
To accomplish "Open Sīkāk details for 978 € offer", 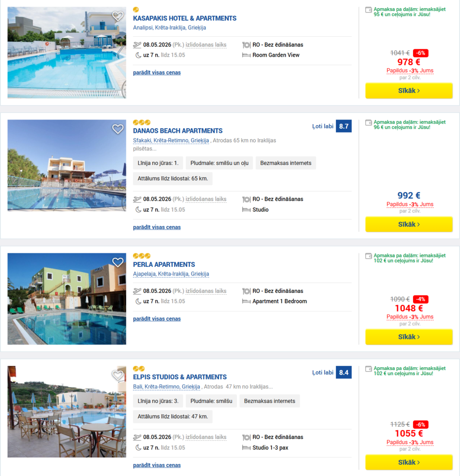I will click(x=409, y=91).
